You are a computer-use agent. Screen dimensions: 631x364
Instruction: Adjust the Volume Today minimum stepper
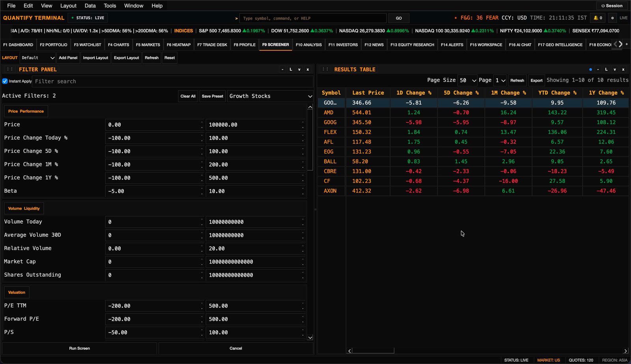[x=202, y=222]
